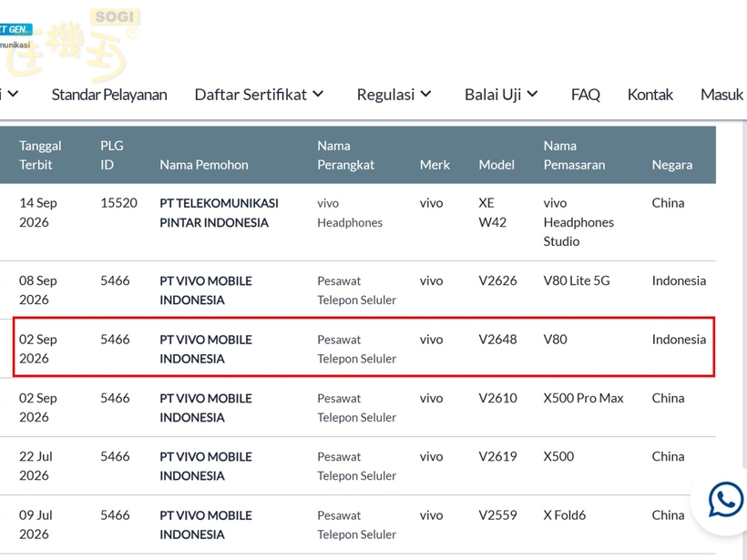This screenshot has height=560, width=747.
Task: Click the 14 Sep 2026 date
Action: [38, 213]
